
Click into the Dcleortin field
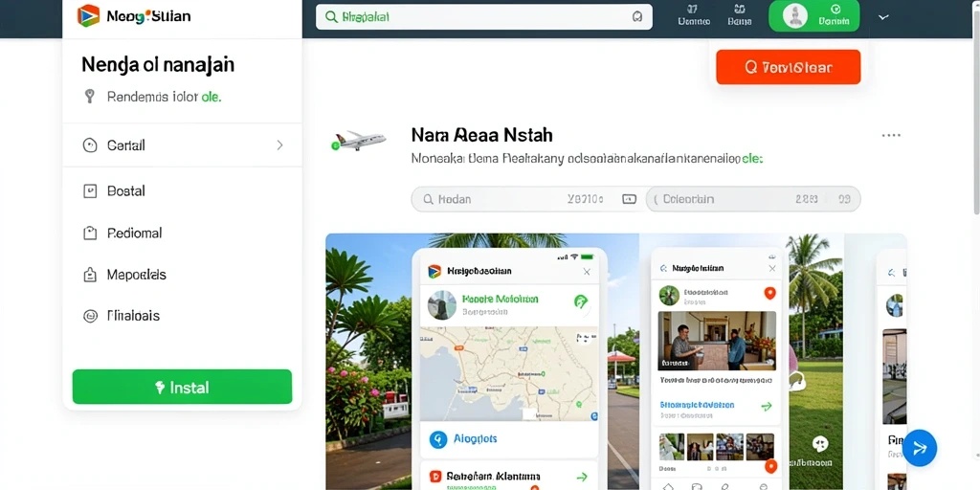coord(753,199)
